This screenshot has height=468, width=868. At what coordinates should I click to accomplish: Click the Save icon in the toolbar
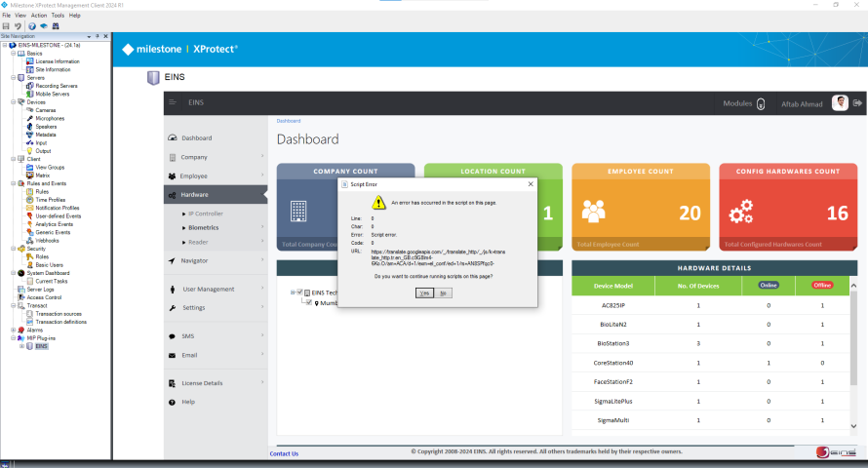(x=5, y=26)
